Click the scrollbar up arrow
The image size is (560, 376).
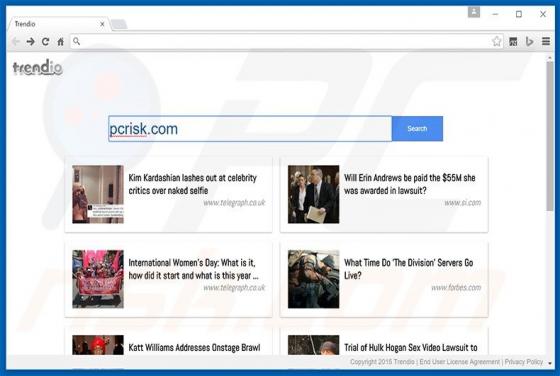pos(550,58)
